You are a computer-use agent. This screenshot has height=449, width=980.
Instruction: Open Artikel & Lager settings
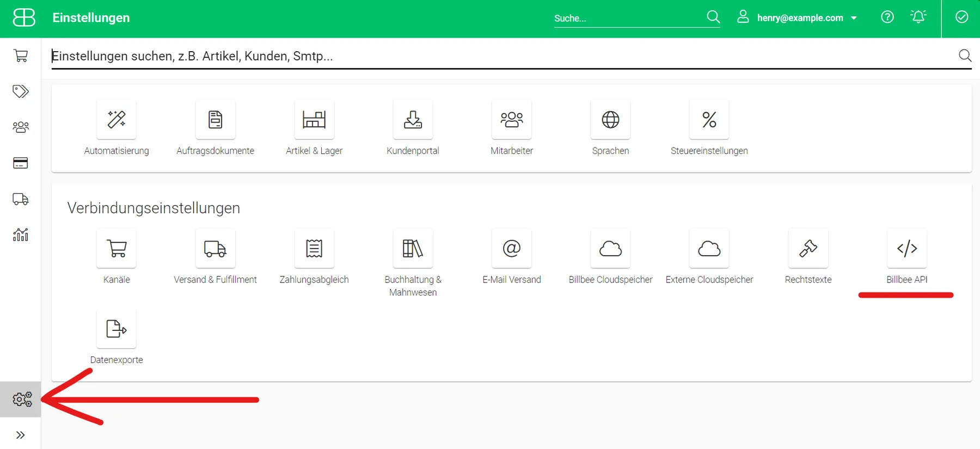point(314,120)
